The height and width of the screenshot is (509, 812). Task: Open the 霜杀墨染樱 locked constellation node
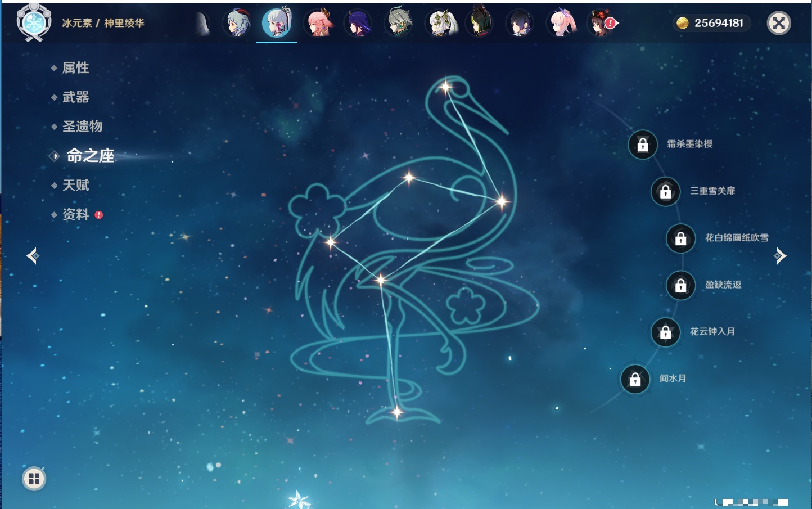(x=643, y=145)
